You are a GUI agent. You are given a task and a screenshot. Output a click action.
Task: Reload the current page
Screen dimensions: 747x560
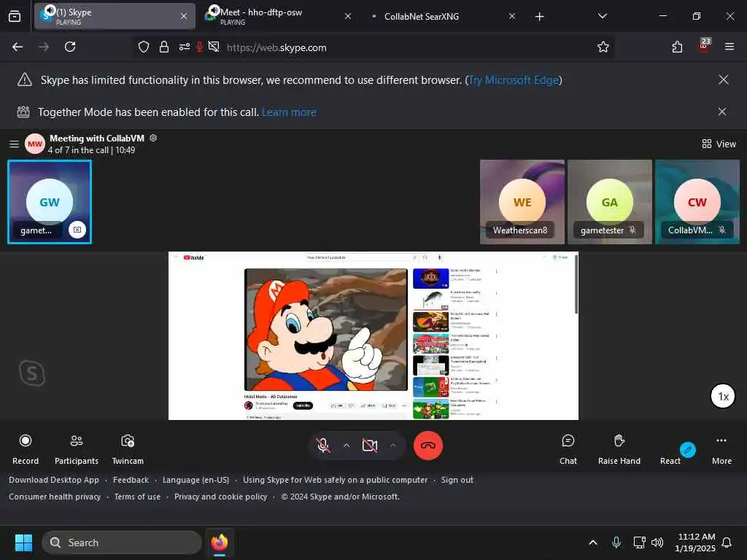pos(70,47)
